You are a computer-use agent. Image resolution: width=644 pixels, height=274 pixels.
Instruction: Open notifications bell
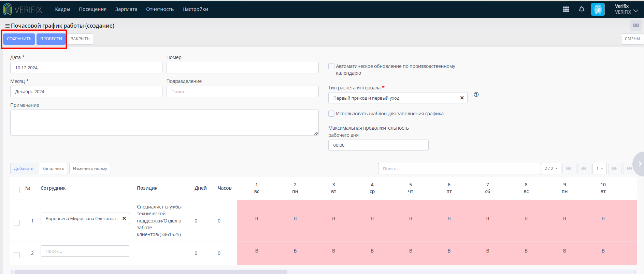(x=582, y=10)
